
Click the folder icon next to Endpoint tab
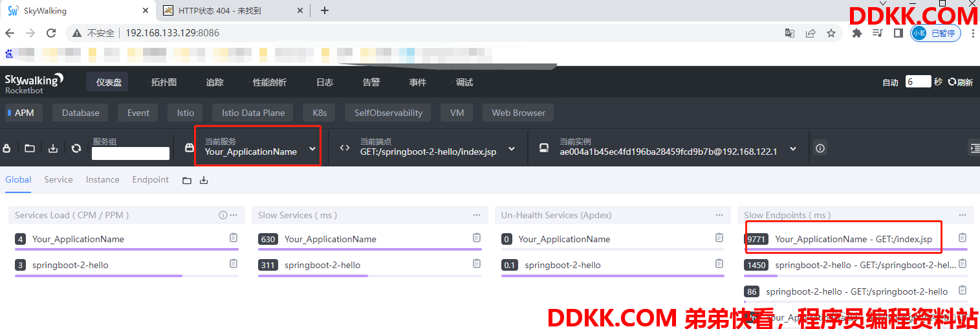pyautogui.click(x=187, y=181)
